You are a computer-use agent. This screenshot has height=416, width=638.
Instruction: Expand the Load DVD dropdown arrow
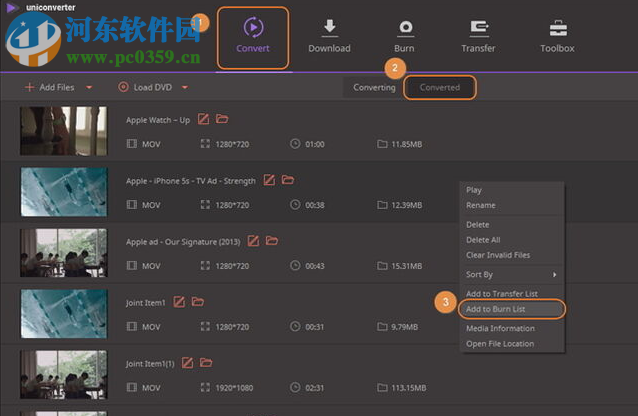(x=185, y=87)
